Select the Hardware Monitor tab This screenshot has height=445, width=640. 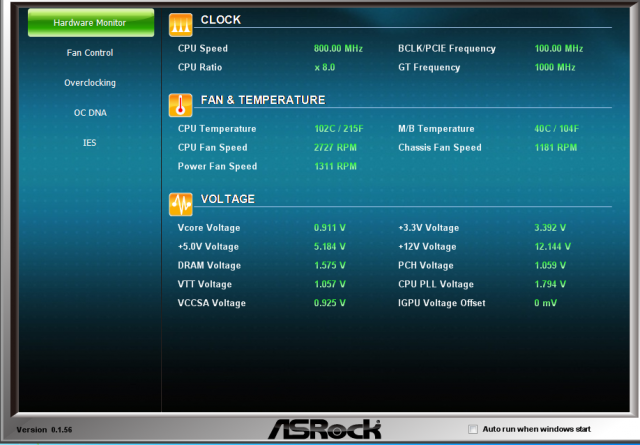(91, 23)
